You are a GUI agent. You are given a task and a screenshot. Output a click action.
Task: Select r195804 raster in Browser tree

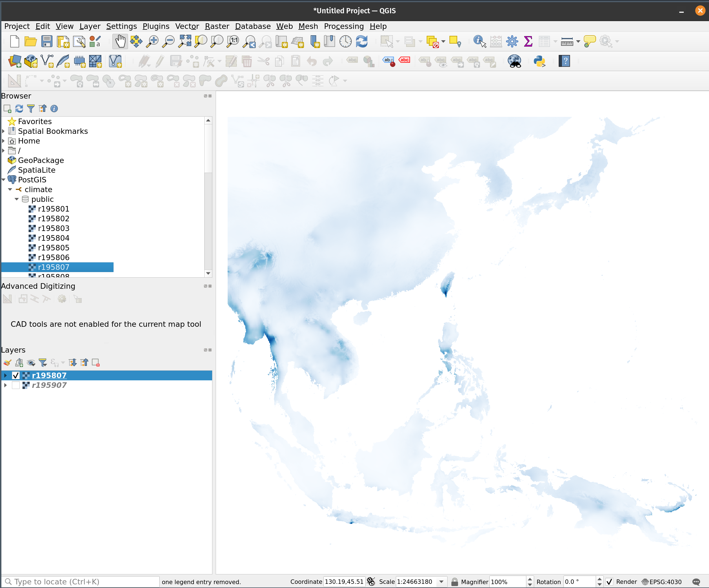tap(53, 238)
